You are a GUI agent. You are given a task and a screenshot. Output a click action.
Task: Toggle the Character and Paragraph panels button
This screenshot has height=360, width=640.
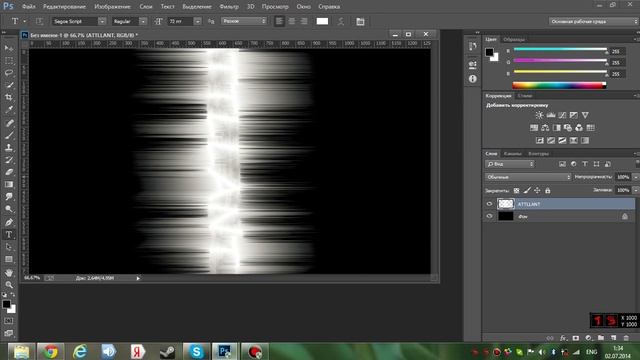tap(360, 21)
